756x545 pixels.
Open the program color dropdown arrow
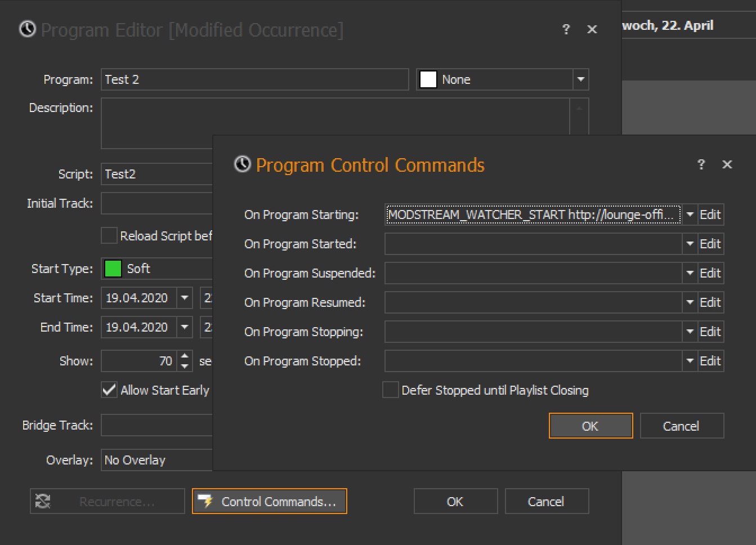click(581, 79)
